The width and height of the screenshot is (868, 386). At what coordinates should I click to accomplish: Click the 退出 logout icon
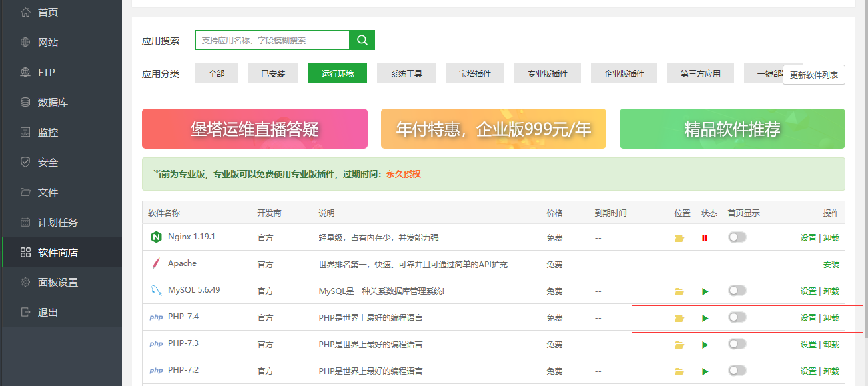tap(25, 312)
